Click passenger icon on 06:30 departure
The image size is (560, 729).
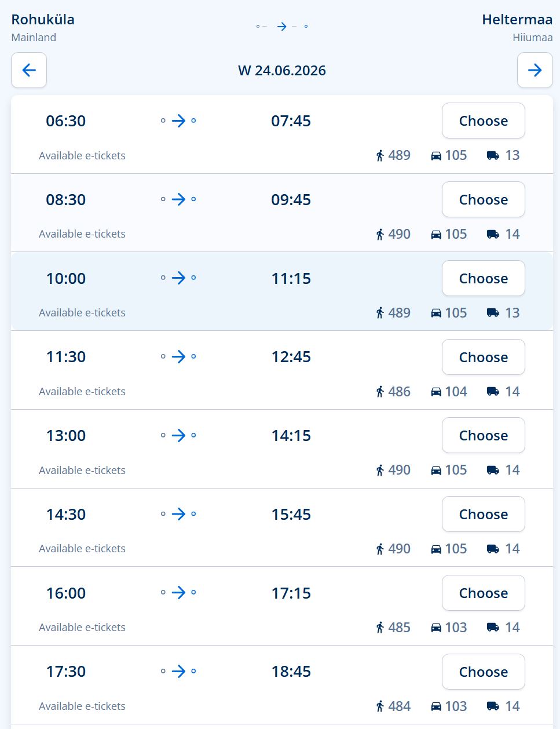click(380, 156)
